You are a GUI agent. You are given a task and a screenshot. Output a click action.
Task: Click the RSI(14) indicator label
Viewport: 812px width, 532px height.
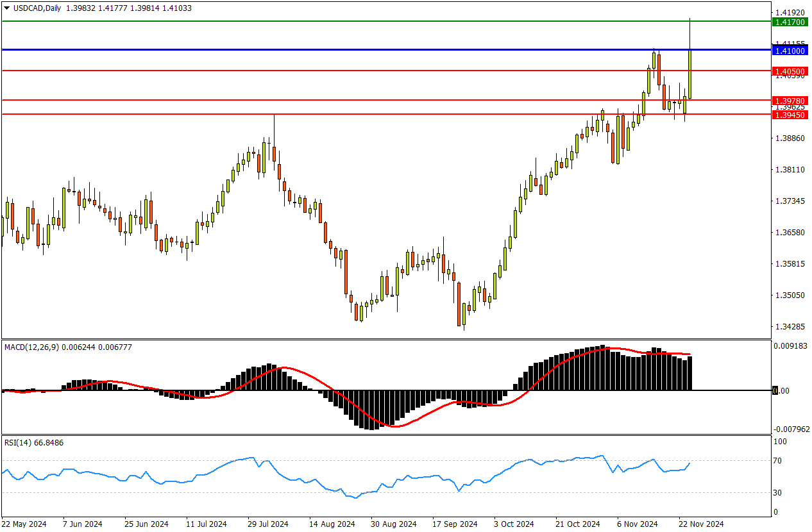pos(18,442)
